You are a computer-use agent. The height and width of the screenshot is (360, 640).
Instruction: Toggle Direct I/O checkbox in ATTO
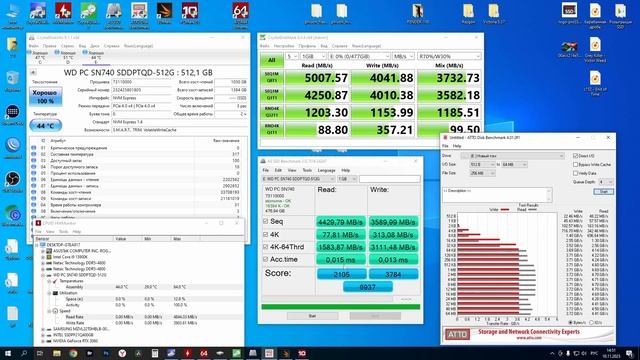pyautogui.click(x=576, y=156)
